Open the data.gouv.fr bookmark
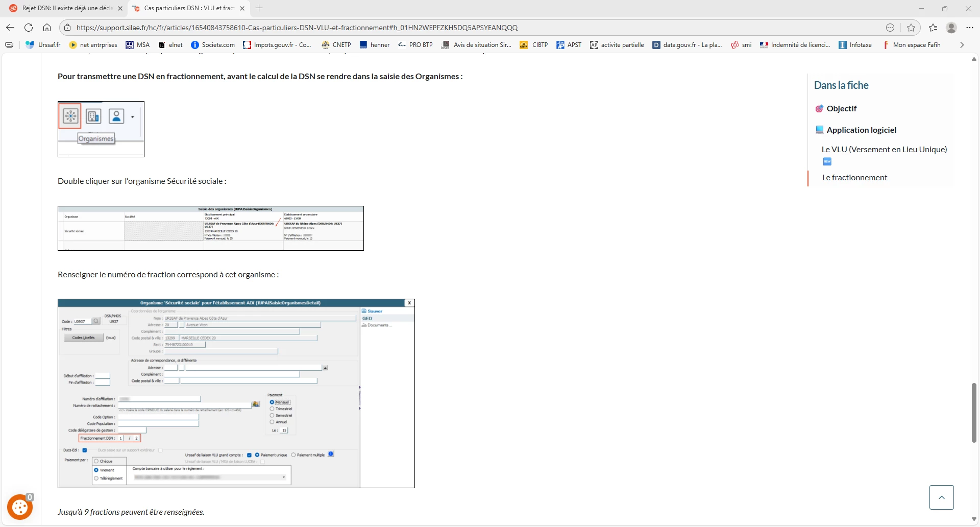The width and height of the screenshot is (980, 527). point(688,45)
